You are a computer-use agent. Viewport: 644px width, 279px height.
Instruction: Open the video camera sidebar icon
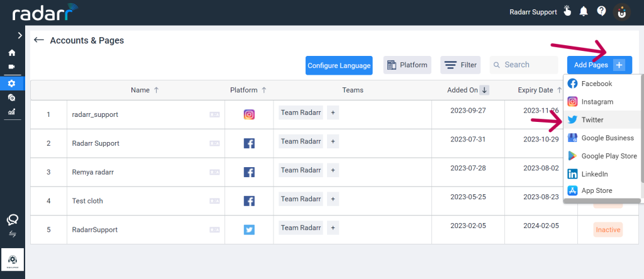click(12, 67)
